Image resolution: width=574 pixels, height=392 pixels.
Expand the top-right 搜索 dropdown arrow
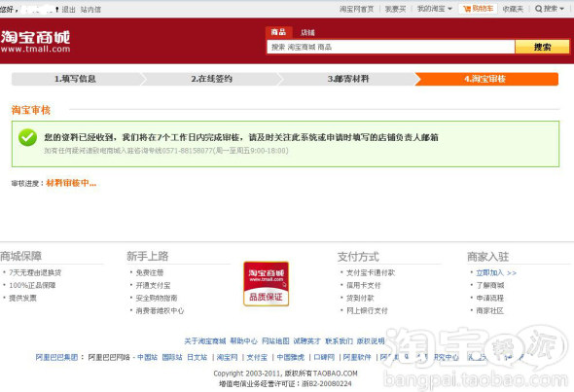click(561, 9)
